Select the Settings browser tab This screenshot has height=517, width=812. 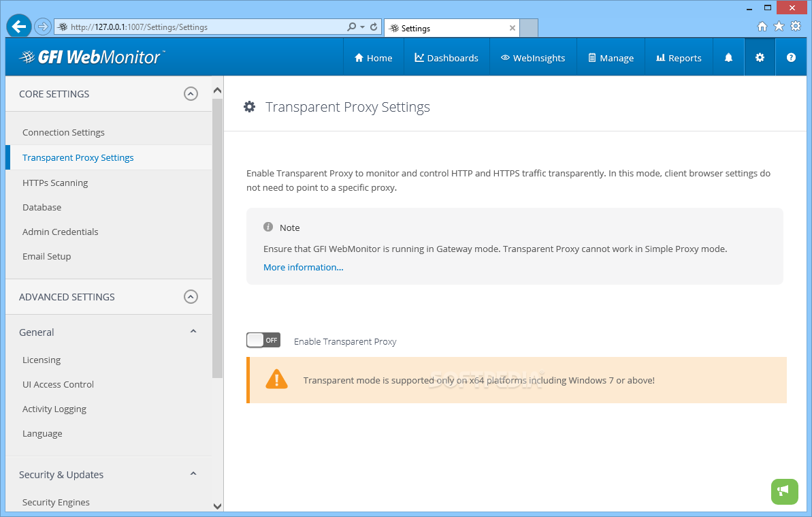tap(451, 28)
